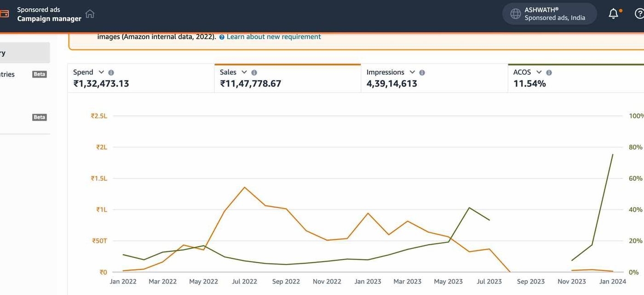This screenshot has height=295, width=644.
Task: Click the ₹1,32,473.13 spend value
Action: coord(101,84)
